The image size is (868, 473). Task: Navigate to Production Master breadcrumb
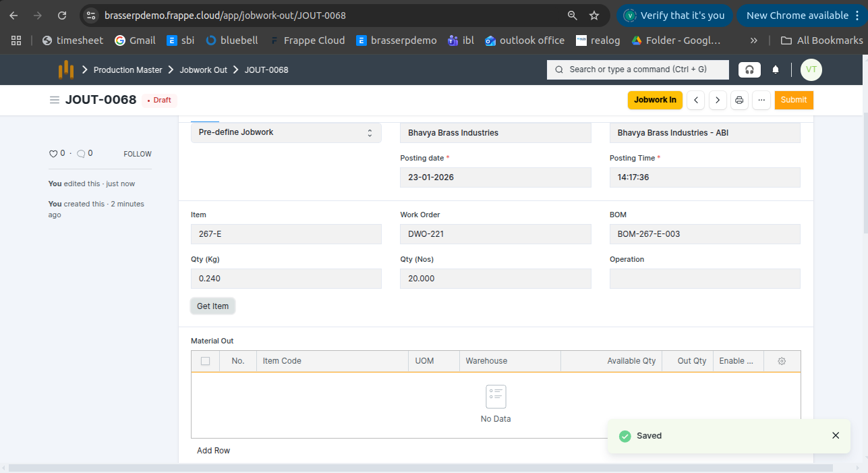pyautogui.click(x=127, y=69)
